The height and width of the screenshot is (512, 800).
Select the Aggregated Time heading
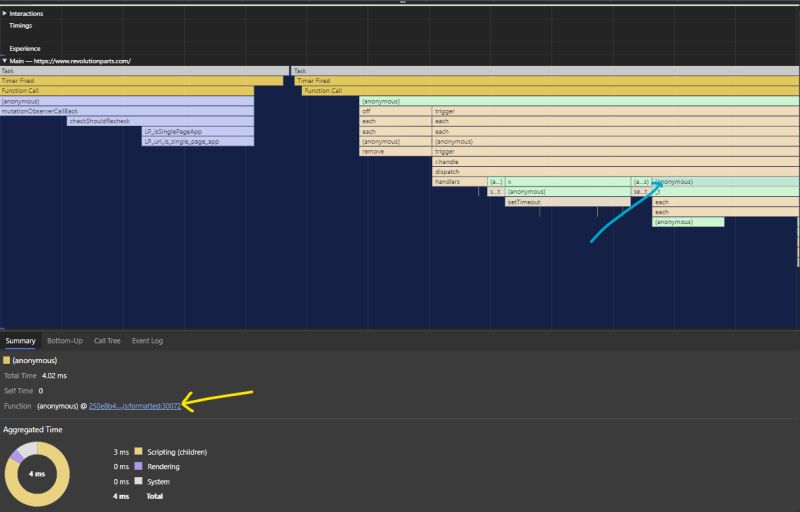[33, 430]
